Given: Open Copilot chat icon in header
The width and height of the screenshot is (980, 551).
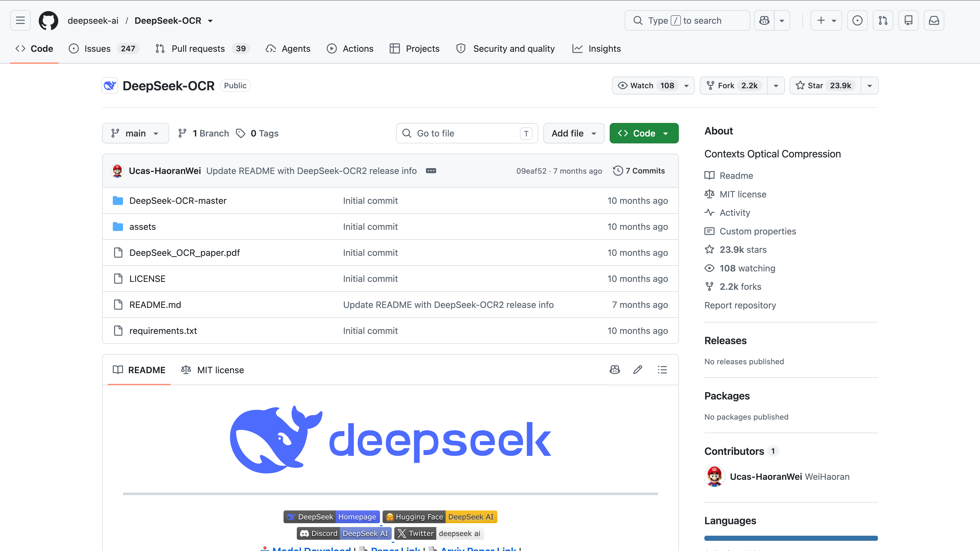Looking at the screenshot, I should (764, 20).
